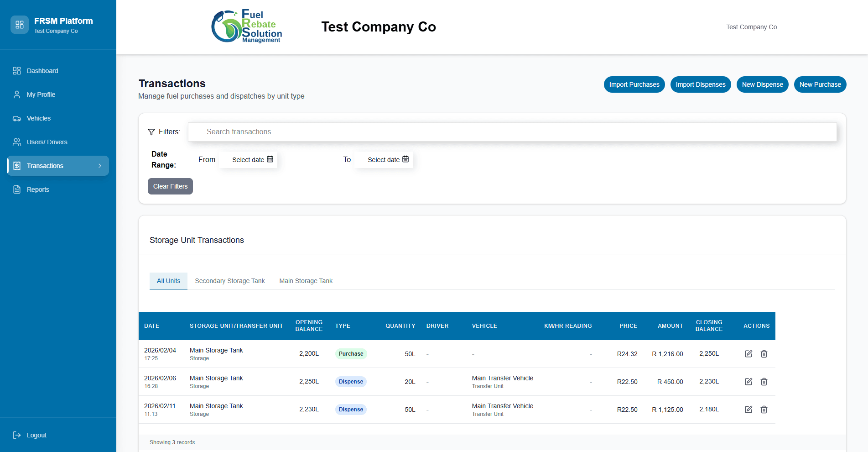Go to the Vehicles page
Viewport: 868px width, 452px height.
(58, 118)
